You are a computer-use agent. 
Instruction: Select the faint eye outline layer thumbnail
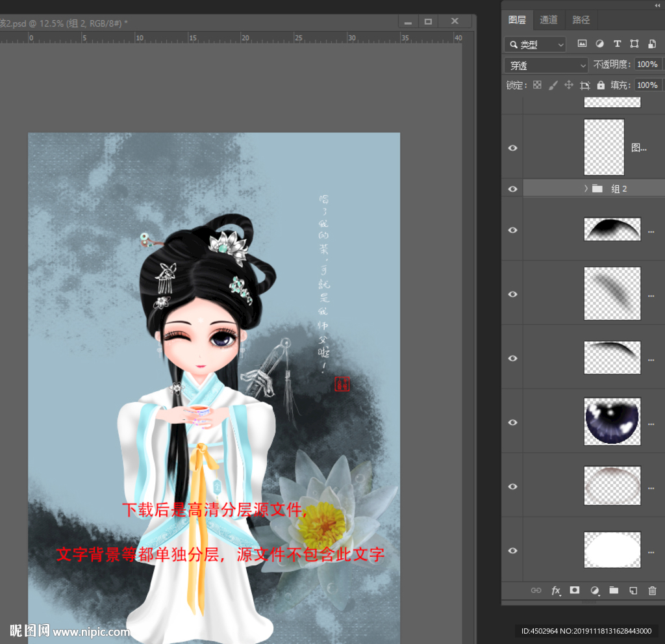pyautogui.click(x=612, y=485)
